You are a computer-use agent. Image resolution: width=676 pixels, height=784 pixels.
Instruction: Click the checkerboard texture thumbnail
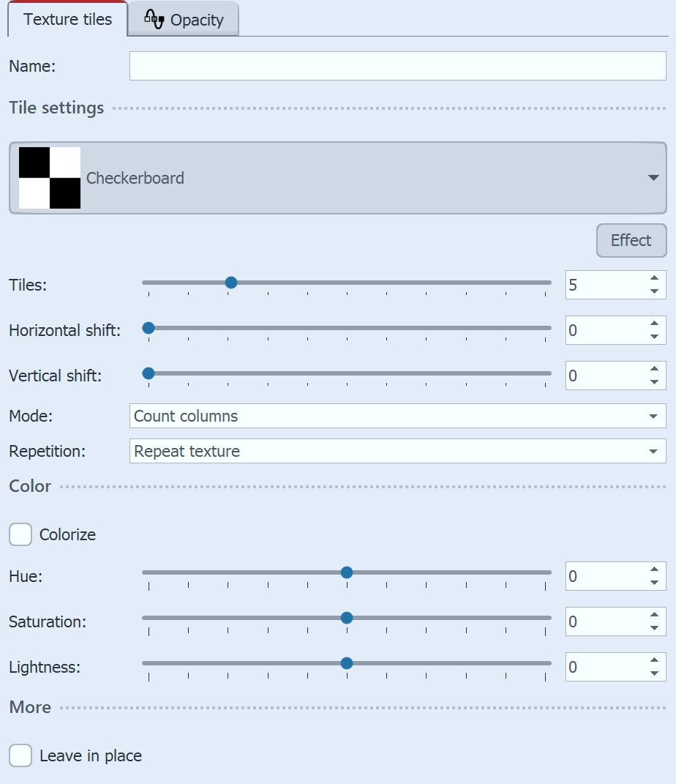(x=48, y=177)
